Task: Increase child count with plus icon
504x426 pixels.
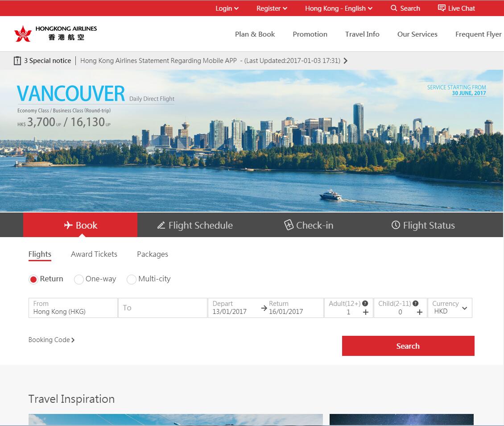Action: 419,312
